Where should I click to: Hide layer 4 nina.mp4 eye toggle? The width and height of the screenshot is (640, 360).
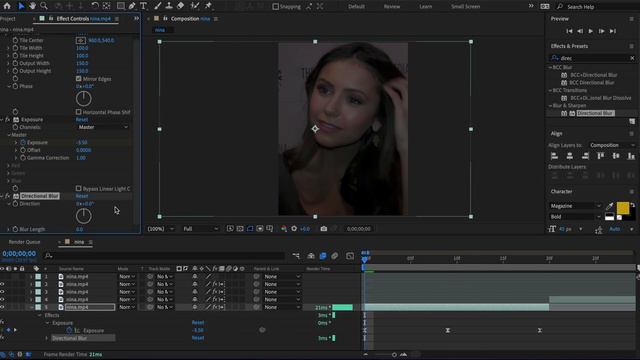(2, 300)
